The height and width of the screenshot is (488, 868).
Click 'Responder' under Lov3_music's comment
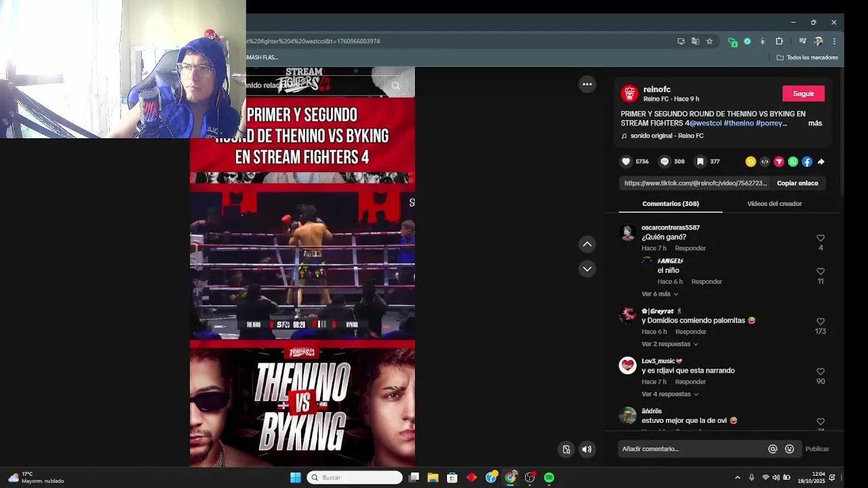690,382
